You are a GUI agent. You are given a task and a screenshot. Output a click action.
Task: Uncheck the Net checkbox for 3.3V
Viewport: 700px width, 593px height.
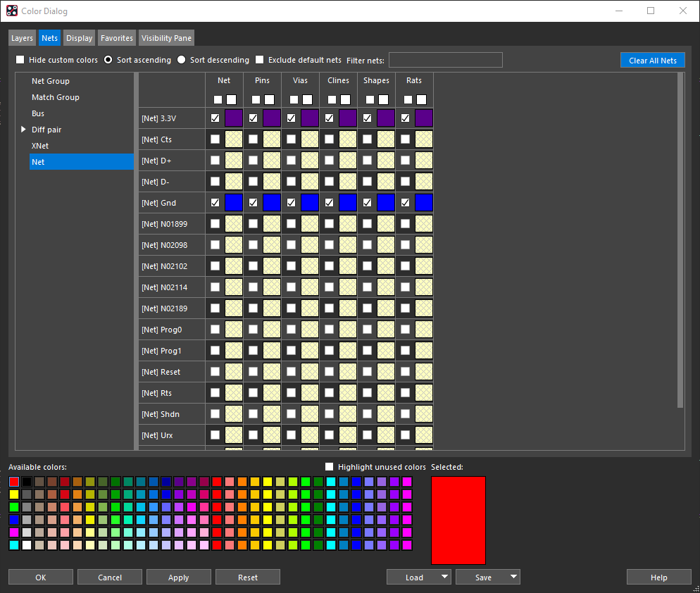click(x=215, y=118)
